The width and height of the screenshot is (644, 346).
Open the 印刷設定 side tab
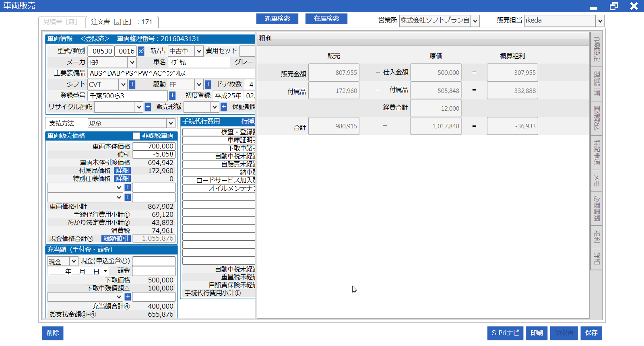(596, 49)
